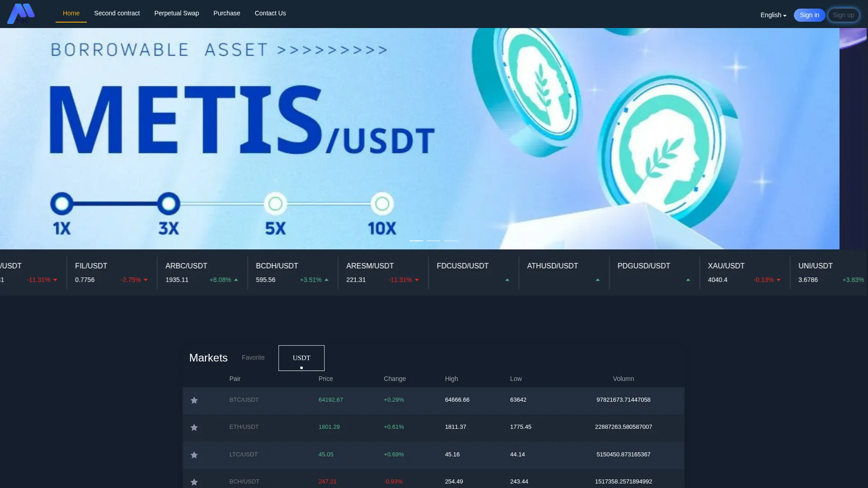
Task: Click the Sign up button
Action: coord(844,15)
